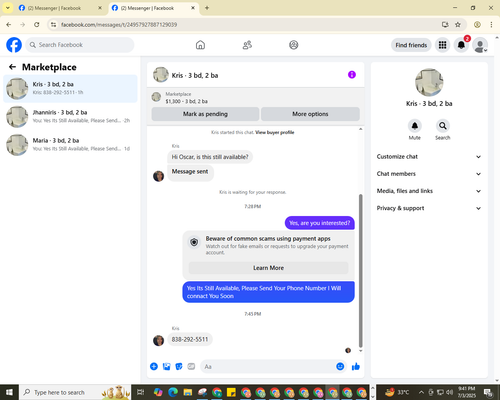Click the 838-292-5511 message bubble
The width and height of the screenshot is (500, 400).
(x=190, y=339)
